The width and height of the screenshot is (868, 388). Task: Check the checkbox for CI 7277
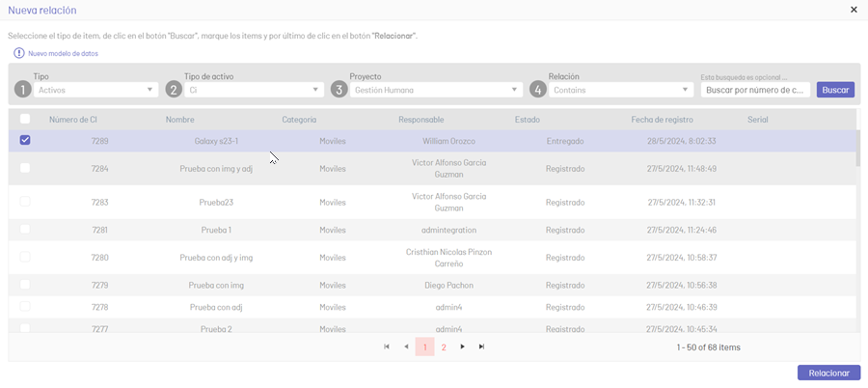[25, 328]
